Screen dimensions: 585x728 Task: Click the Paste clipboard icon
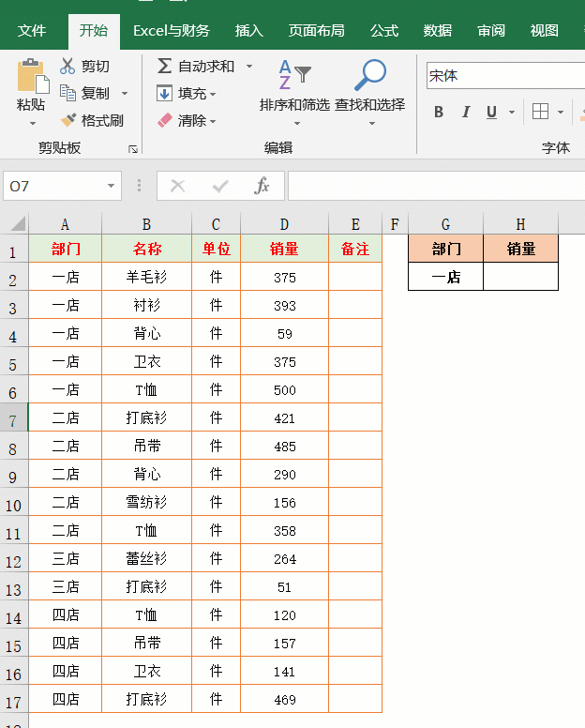click(32, 76)
